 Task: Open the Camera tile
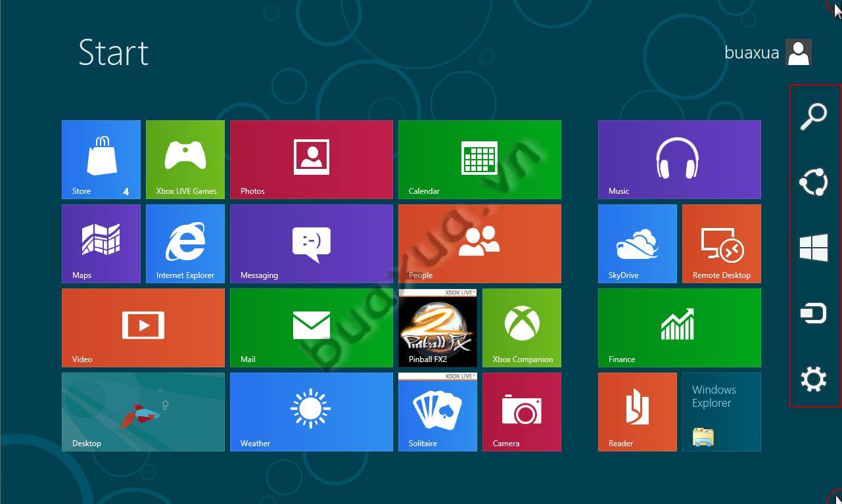(x=522, y=412)
